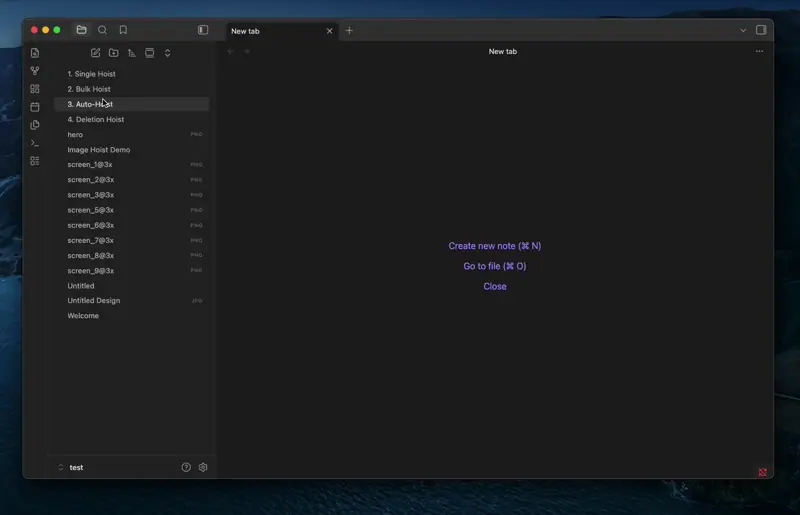This screenshot has height=515, width=800.
Task: Toggle the right sidebar panel button
Action: pyautogui.click(x=761, y=30)
